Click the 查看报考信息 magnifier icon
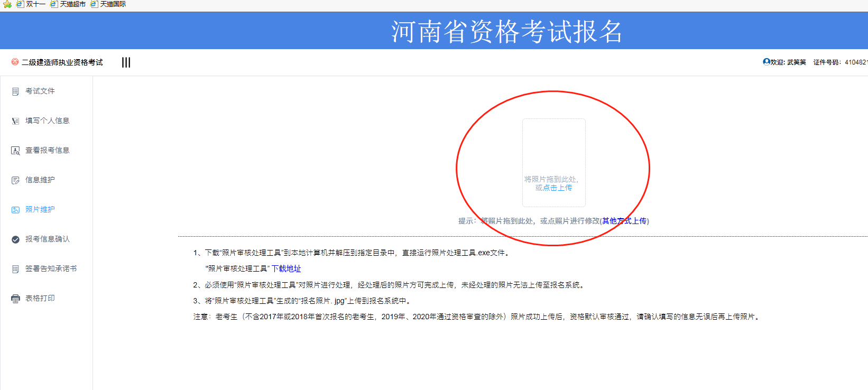 (x=15, y=151)
